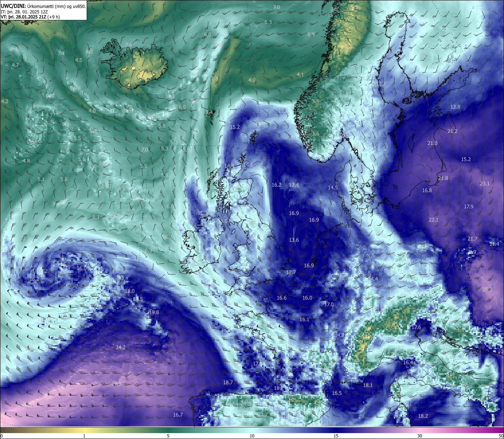Click the 16.6 value over Belgium

[x=282, y=298]
